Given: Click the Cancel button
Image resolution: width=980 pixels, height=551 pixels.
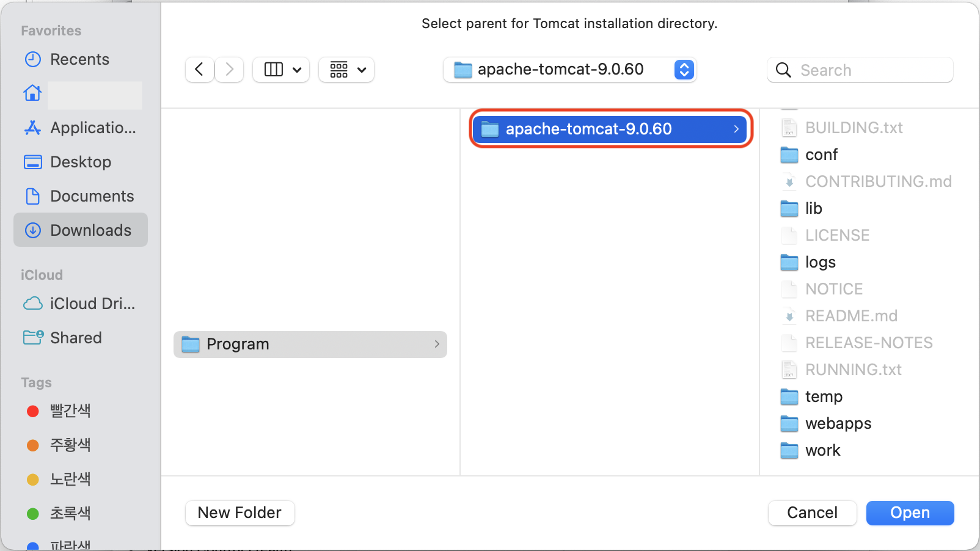Looking at the screenshot, I should pos(812,513).
